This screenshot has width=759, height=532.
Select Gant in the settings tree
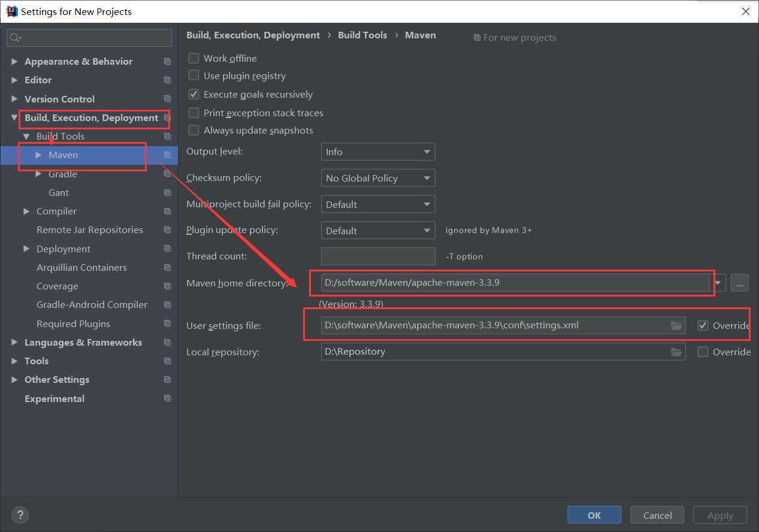click(59, 192)
